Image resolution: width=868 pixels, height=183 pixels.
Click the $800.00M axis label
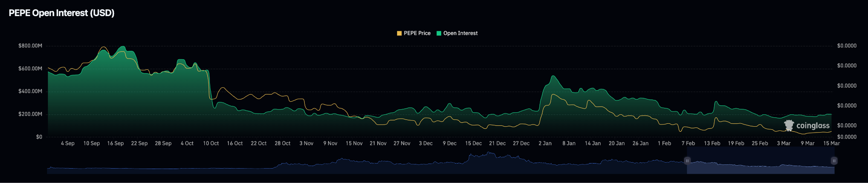coord(30,46)
